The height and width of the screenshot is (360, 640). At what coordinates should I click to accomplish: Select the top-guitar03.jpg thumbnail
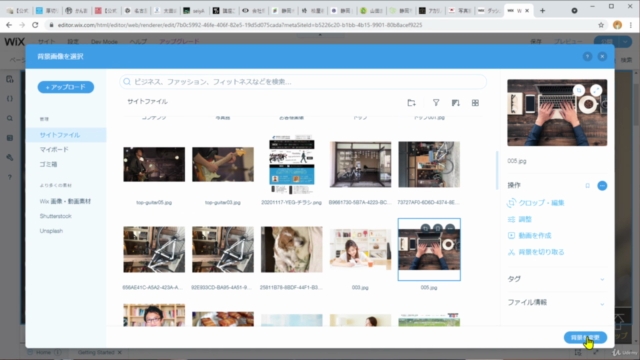click(223, 164)
